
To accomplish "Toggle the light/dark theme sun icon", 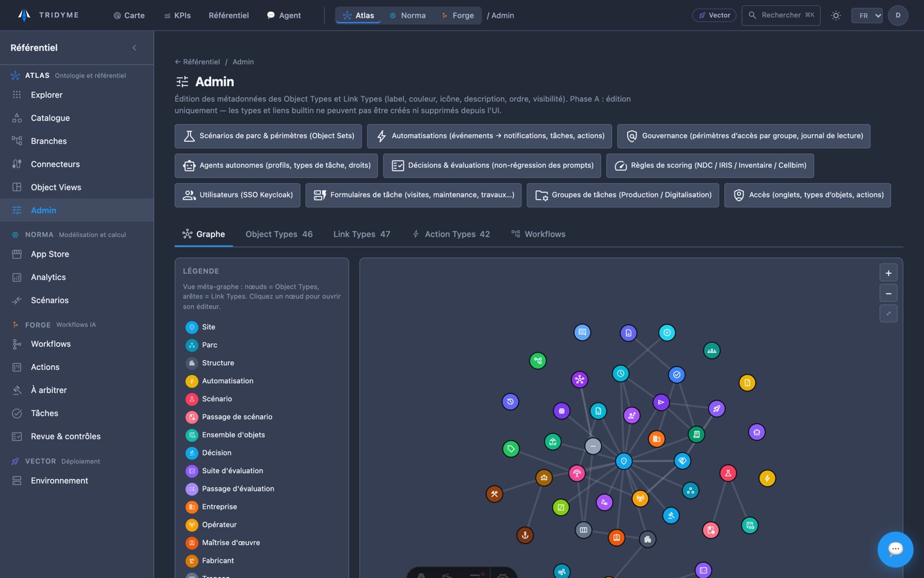I will point(836,15).
